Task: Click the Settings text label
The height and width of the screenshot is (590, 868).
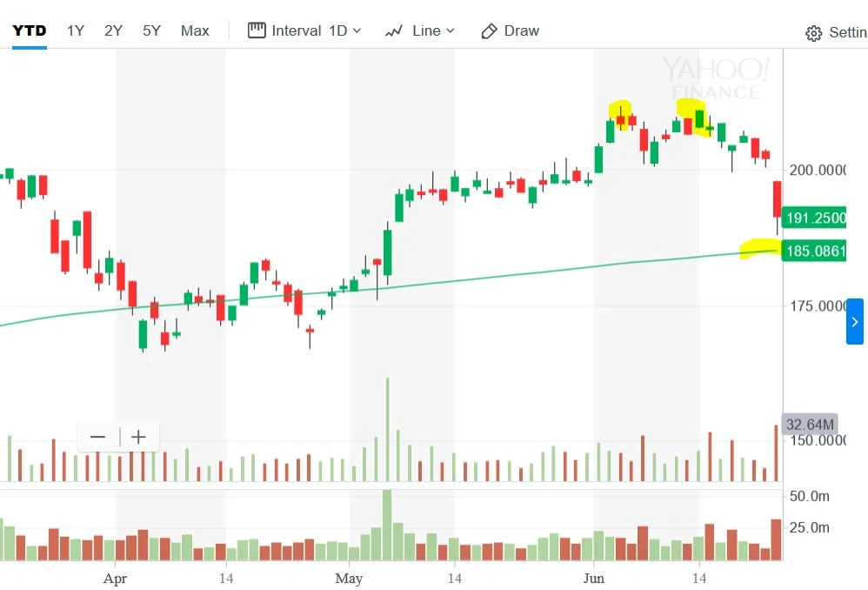Action: click(x=848, y=32)
